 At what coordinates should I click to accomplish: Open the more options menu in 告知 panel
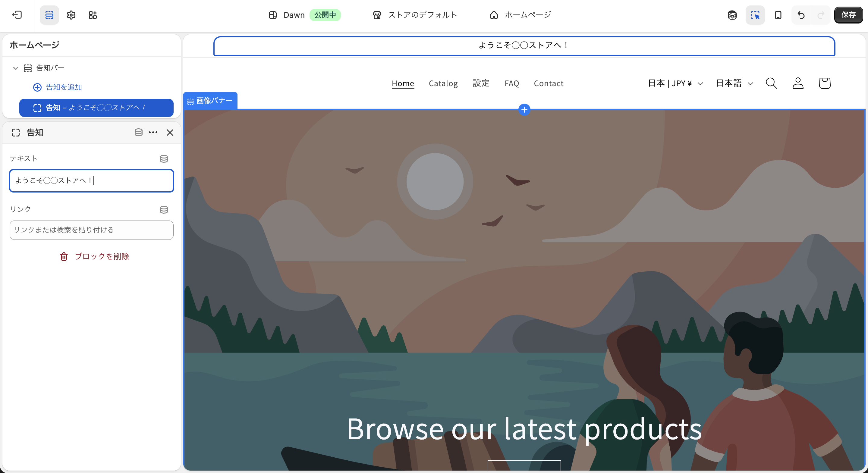[154, 132]
